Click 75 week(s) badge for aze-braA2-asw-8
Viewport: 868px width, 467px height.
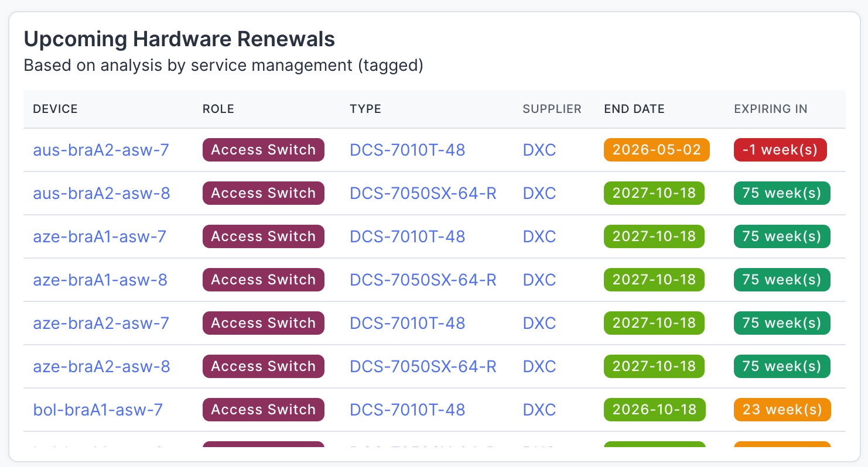782,366
